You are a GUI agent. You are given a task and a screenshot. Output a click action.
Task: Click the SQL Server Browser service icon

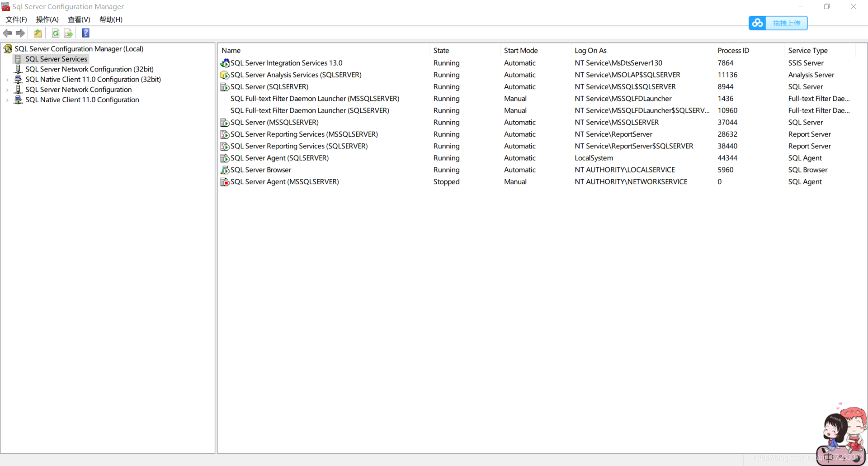click(x=225, y=170)
